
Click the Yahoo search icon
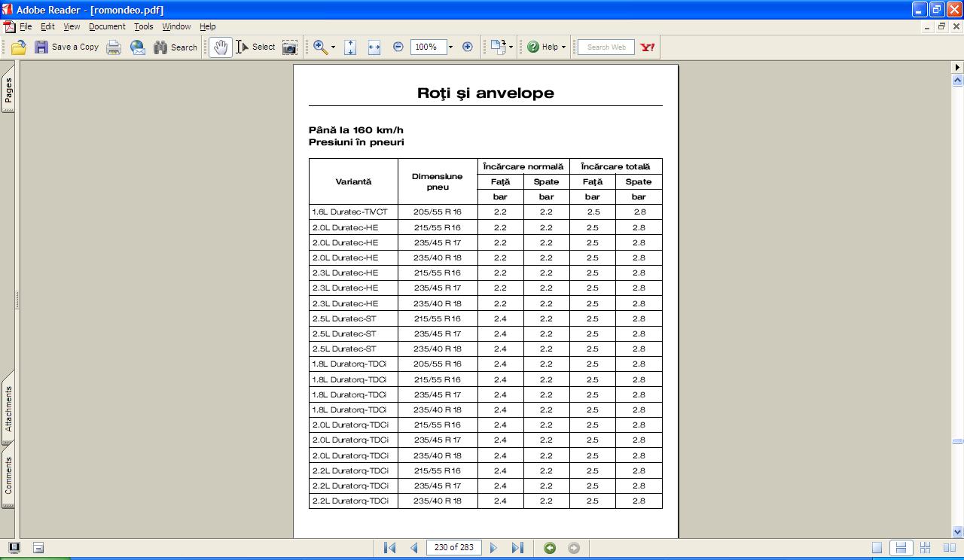[647, 47]
